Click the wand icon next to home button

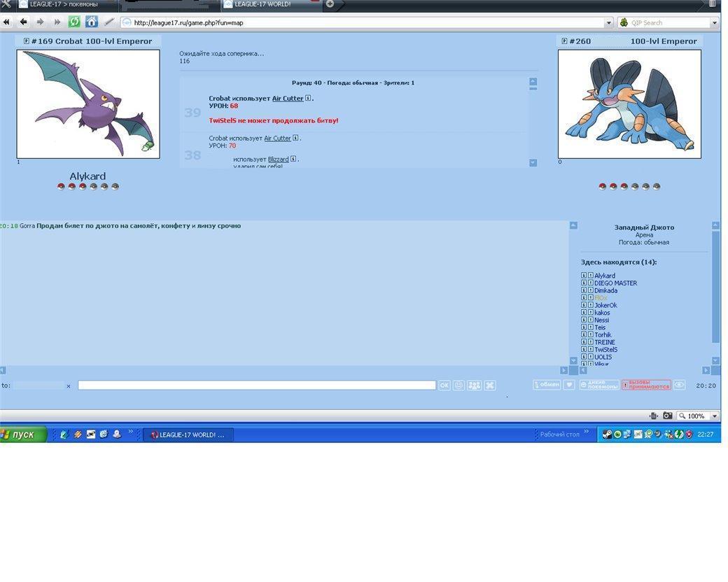(109, 22)
